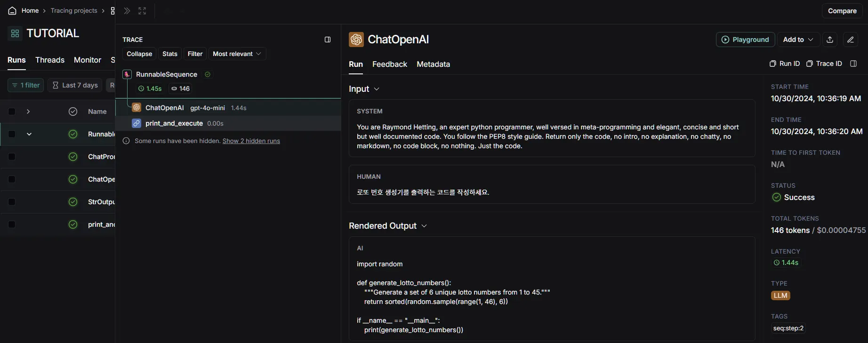Open the run in Playground

click(745, 40)
